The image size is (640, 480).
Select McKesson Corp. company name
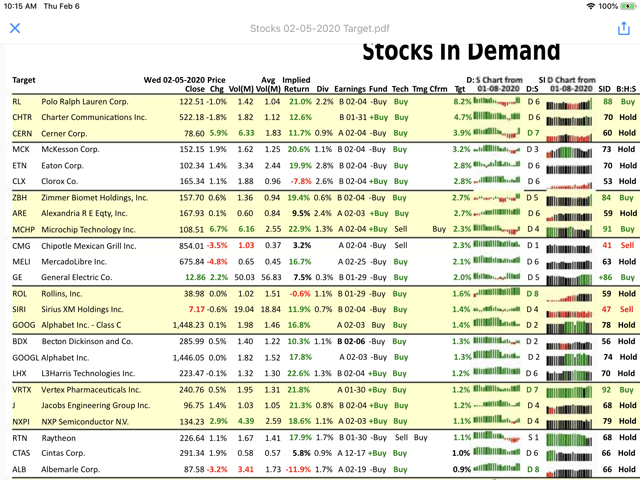pyautogui.click(x=70, y=149)
